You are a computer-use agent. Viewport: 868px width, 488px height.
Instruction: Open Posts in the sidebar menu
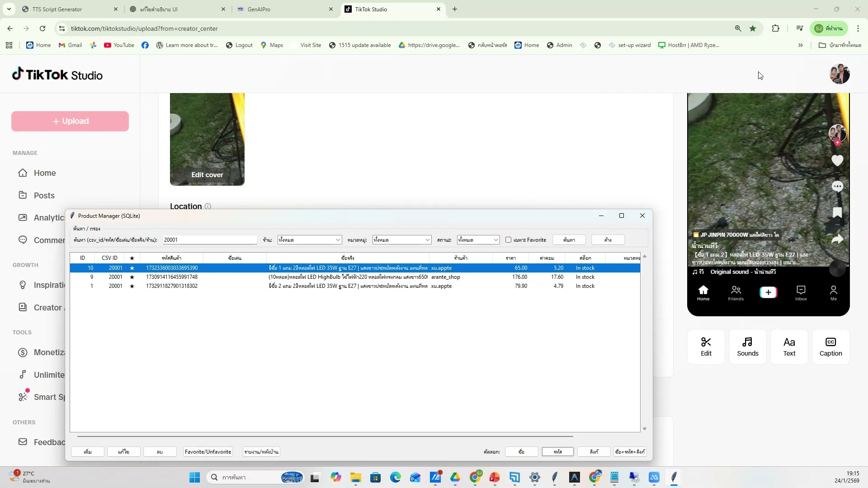point(44,196)
